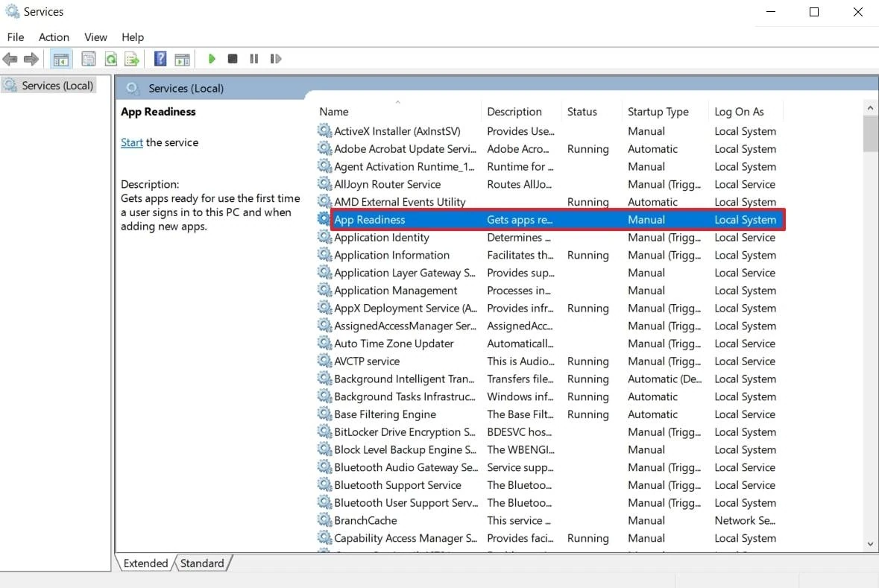Toggle Show/Hide Console Tree icon
Viewport: 879px width, 588px height.
[61, 59]
